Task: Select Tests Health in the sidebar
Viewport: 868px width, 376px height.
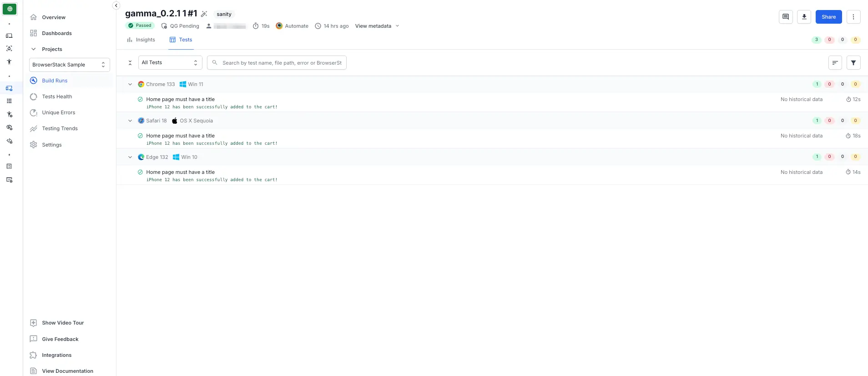Action: tap(57, 97)
